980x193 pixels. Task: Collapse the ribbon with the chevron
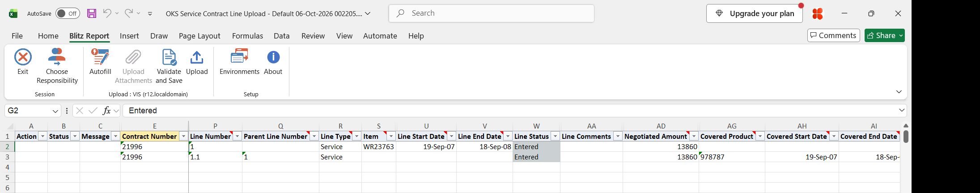pos(899,92)
